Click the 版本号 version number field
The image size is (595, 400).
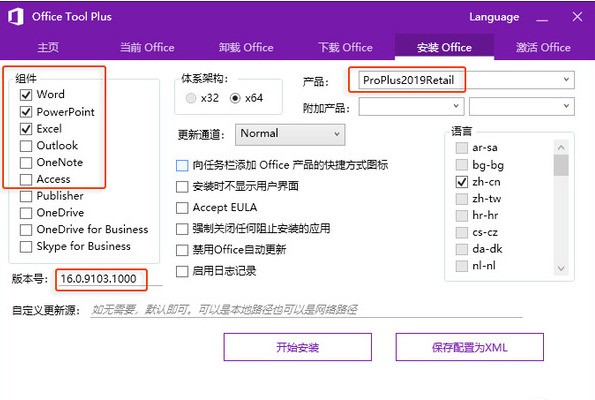click(109, 279)
